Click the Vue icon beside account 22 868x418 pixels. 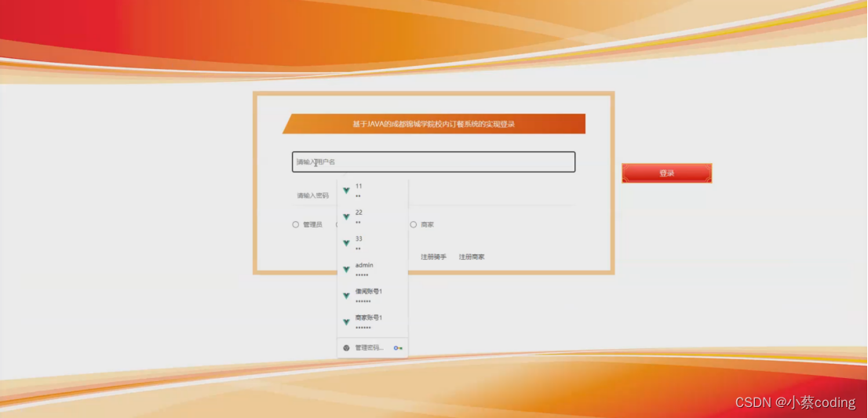click(x=347, y=216)
